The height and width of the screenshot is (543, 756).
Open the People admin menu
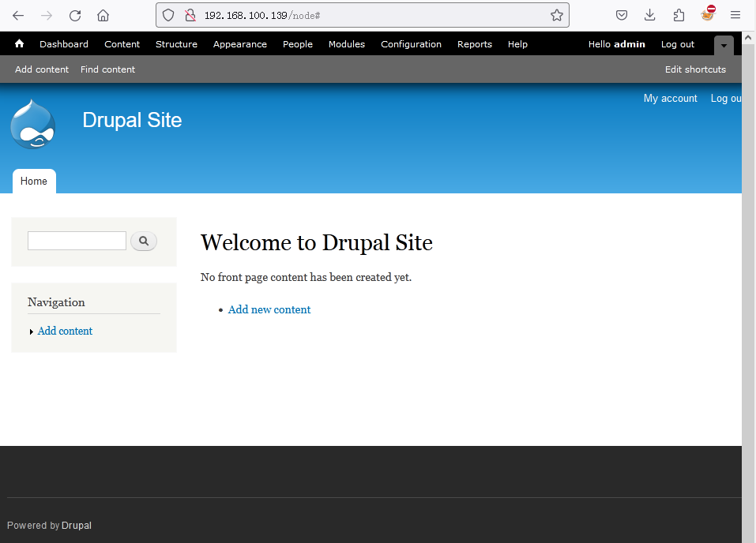298,44
